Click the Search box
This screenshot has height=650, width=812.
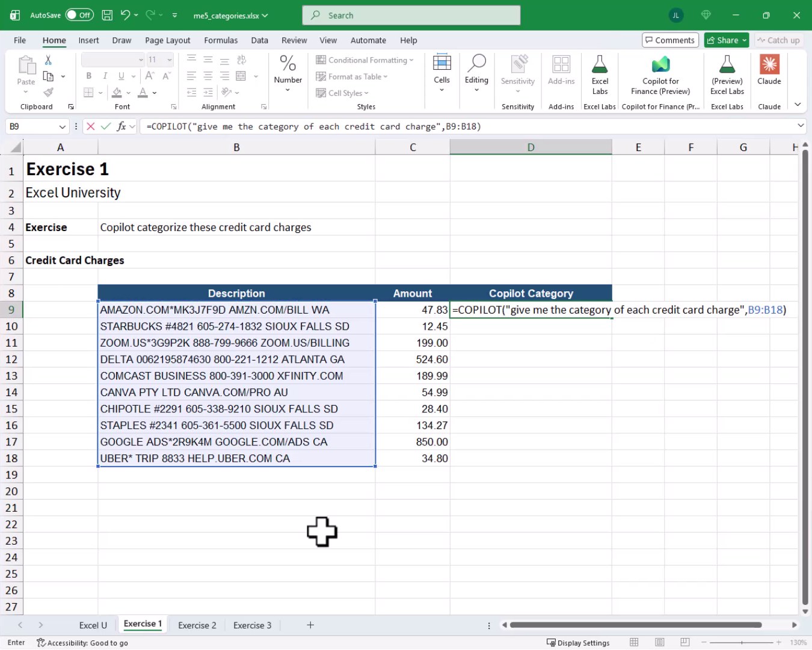point(411,16)
